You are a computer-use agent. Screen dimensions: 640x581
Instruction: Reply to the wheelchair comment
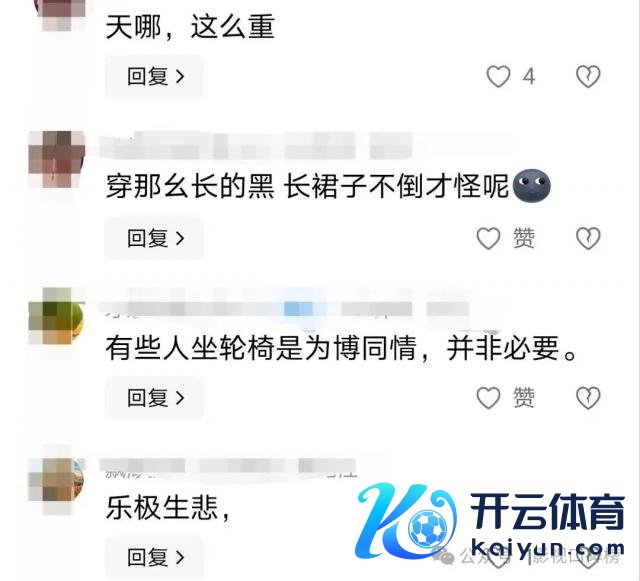click(x=154, y=398)
